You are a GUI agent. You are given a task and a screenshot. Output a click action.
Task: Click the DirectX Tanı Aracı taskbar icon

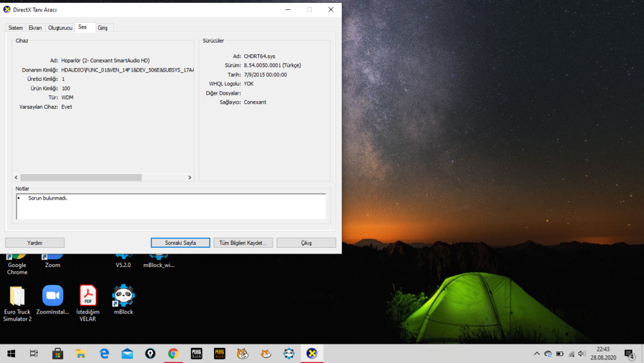pos(312,354)
